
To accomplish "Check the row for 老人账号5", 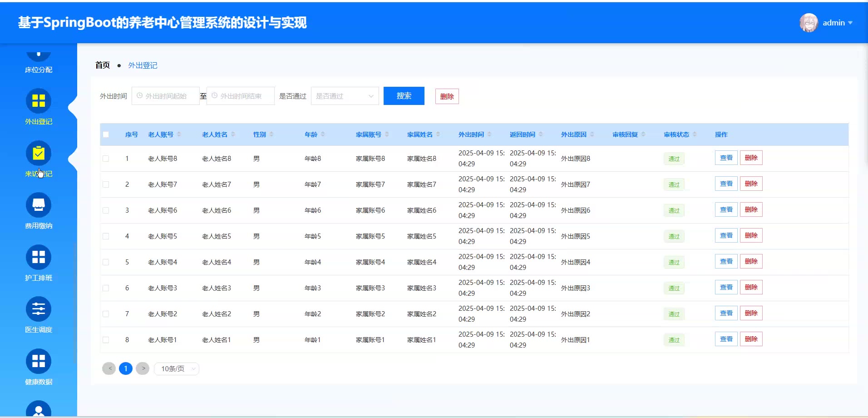I will (x=106, y=236).
